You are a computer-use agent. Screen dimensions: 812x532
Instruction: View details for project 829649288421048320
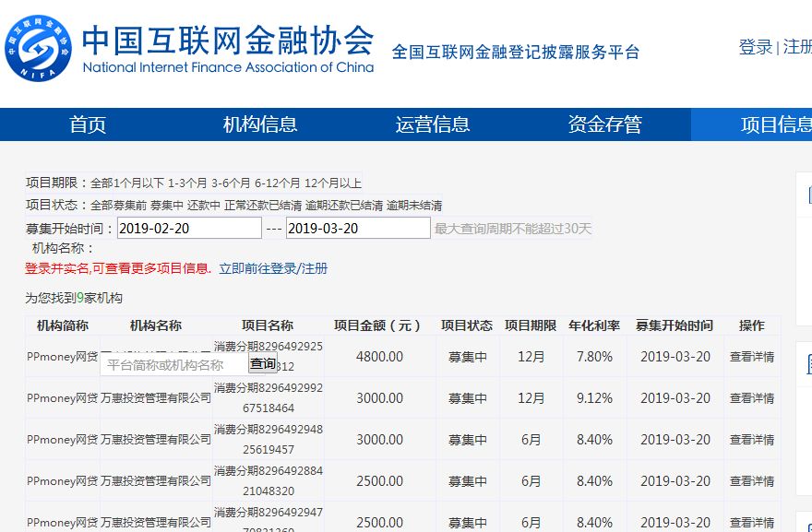point(752,481)
